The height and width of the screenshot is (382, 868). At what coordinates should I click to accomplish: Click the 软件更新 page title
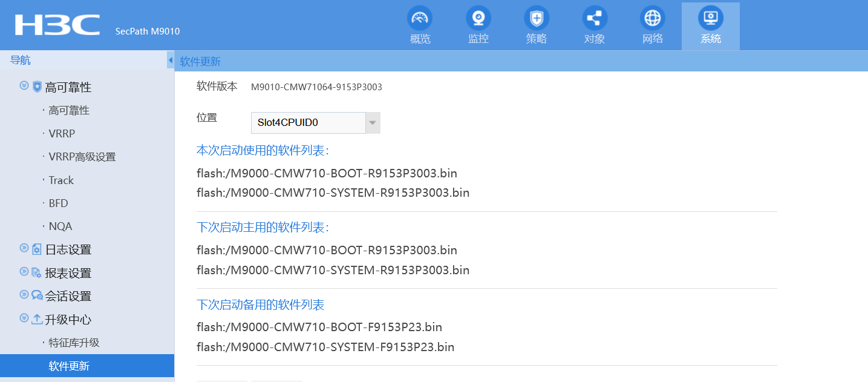(x=200, y=61)
